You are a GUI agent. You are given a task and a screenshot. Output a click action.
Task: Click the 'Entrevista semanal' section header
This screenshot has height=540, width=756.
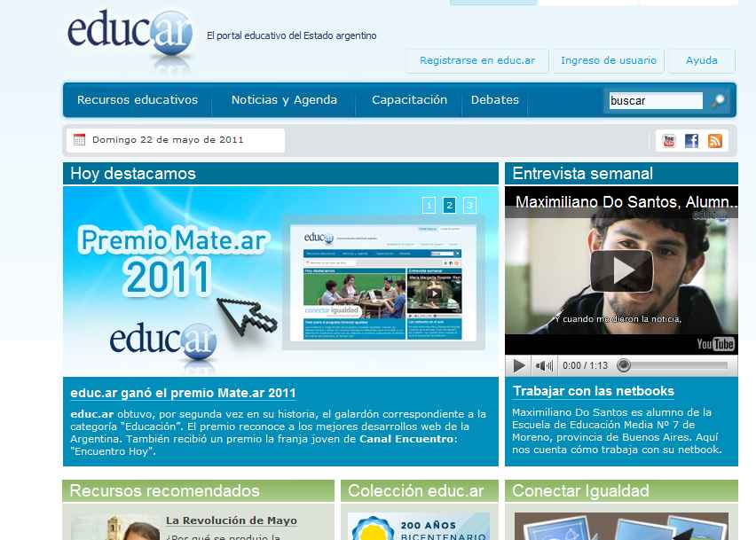pyautogui.click(x=621, y=174)
